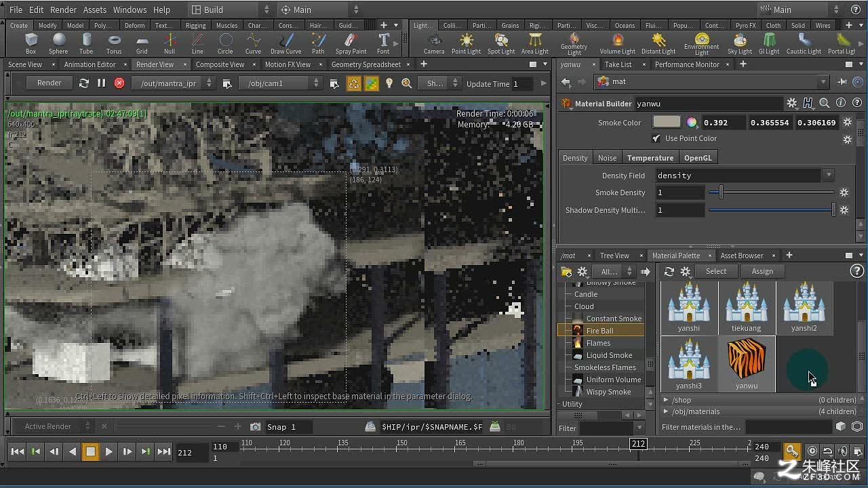Jump to the last frame

pyautogui.click(x=164, y=451)
